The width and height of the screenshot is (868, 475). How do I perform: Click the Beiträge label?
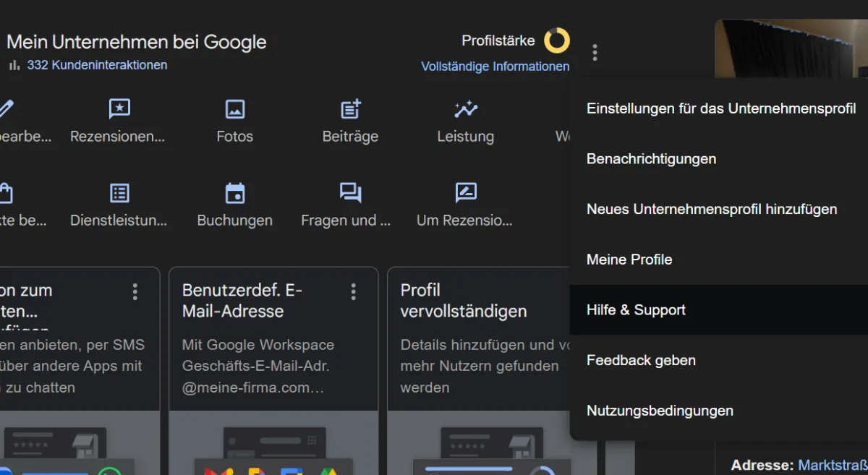pyautogui.click(x=350, y=137)
